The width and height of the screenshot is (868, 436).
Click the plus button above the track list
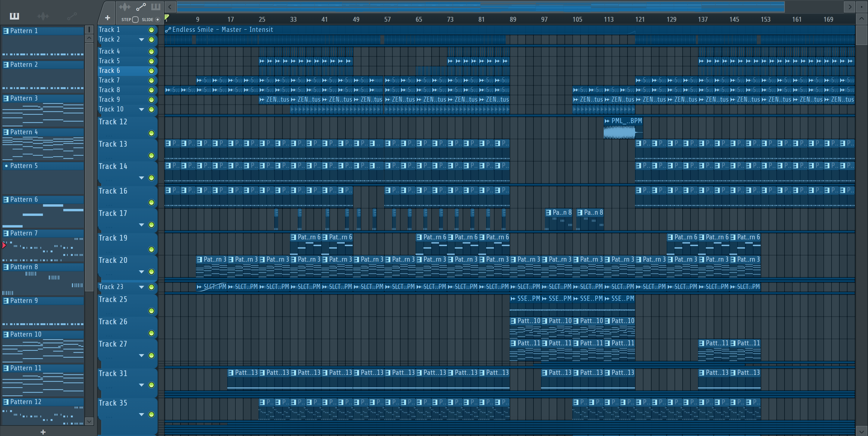coord(108,18)
